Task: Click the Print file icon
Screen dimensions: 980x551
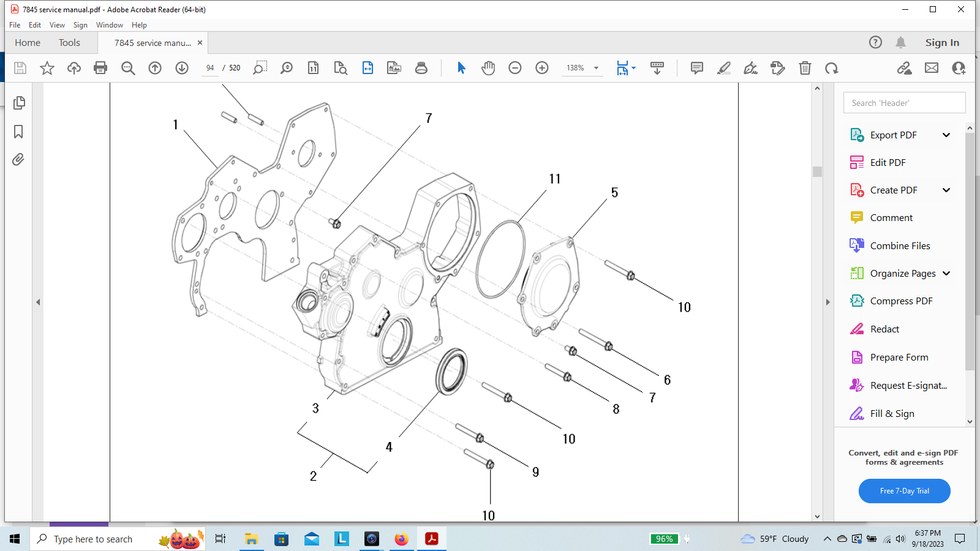Action: (x=100, y=68)
